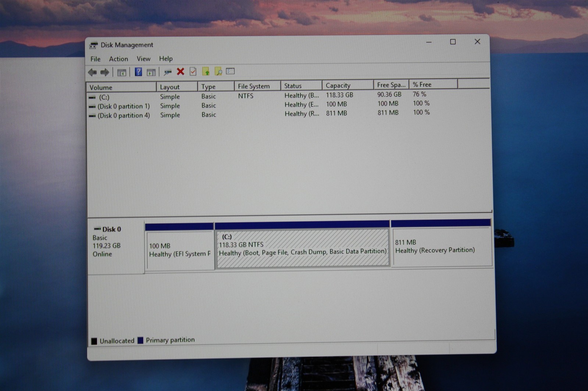Click the Online status under Disk 0

coord(102,254)
